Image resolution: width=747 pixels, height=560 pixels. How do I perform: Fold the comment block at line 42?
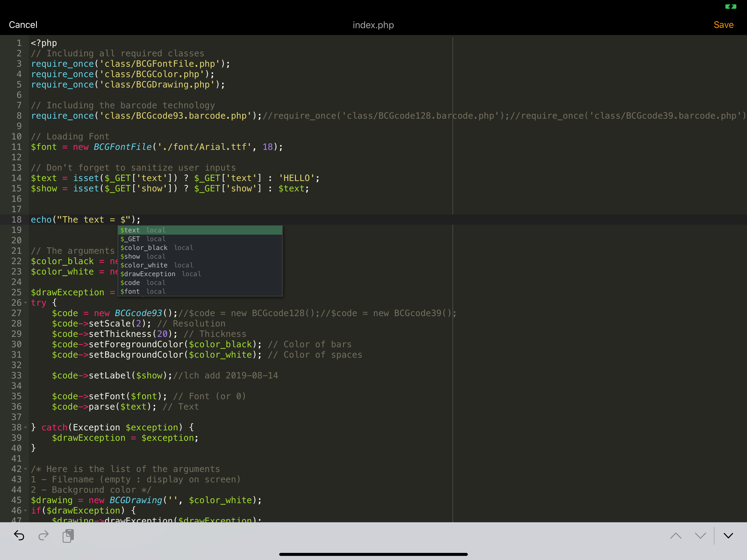pyautogui.click(x=25, y=469)
